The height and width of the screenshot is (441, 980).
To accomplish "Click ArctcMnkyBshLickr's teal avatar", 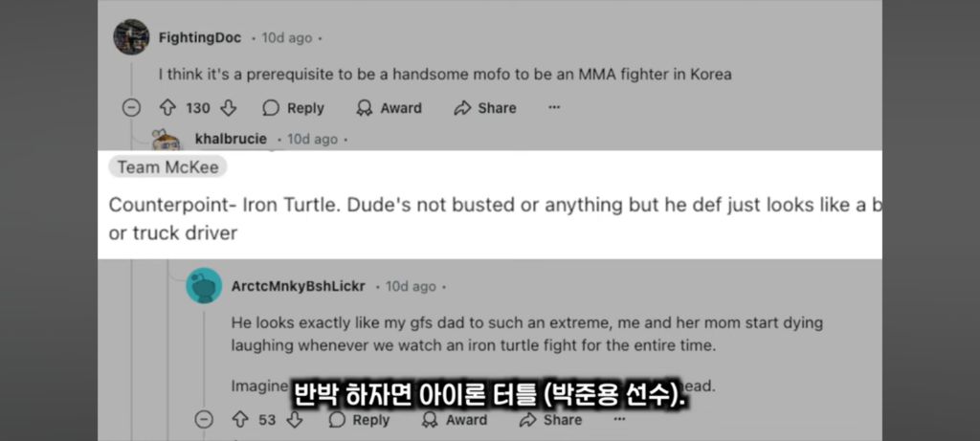I will 204,286.
